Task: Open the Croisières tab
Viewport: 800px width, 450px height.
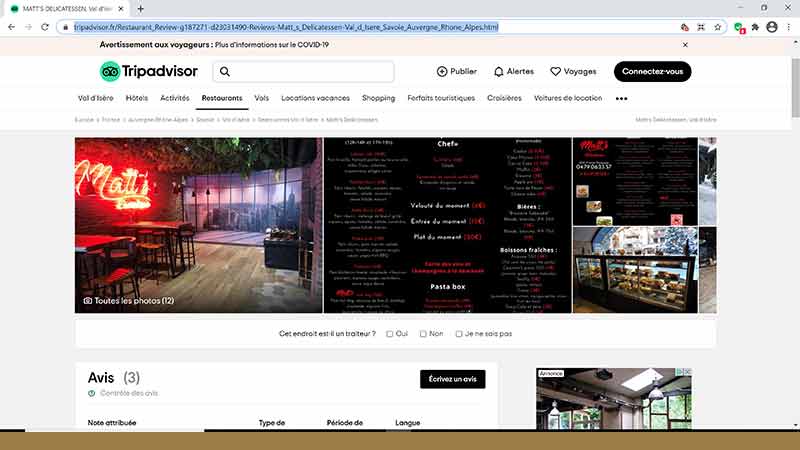Action: (504, 98)
